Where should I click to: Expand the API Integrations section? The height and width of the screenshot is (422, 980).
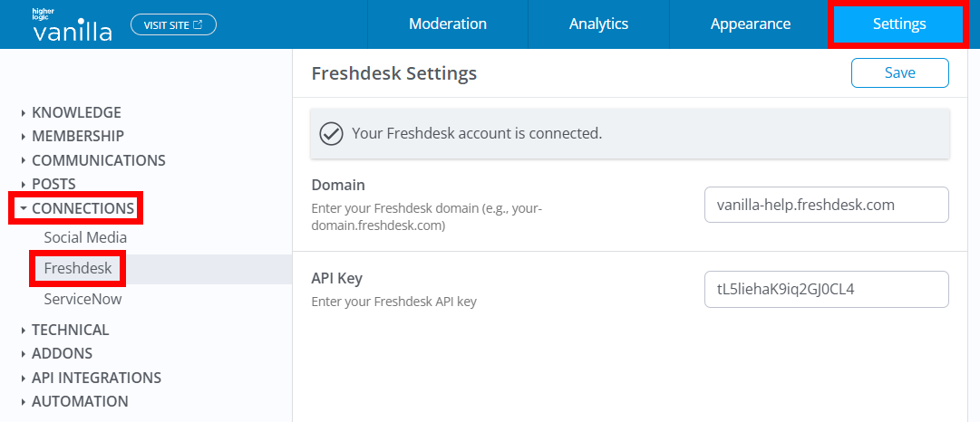(x=96, y=378)
